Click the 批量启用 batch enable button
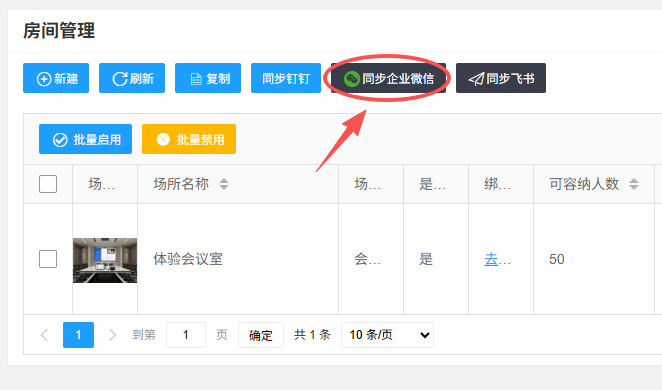Viewport: 662px width, 390px height. coord(85,139)
